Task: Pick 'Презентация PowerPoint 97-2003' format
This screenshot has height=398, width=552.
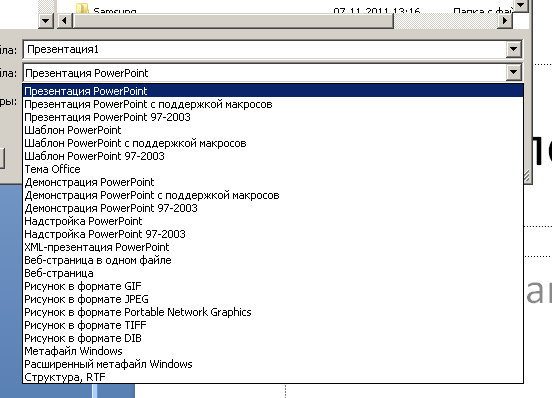Action: (x=273, y=117)
